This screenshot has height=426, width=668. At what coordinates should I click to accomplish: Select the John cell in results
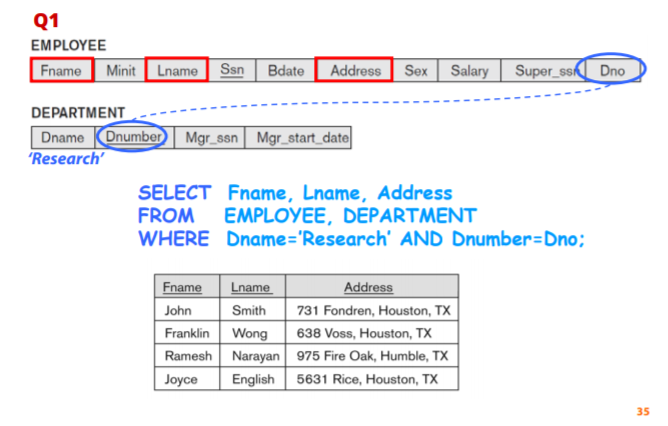click(x=187, y=310)
